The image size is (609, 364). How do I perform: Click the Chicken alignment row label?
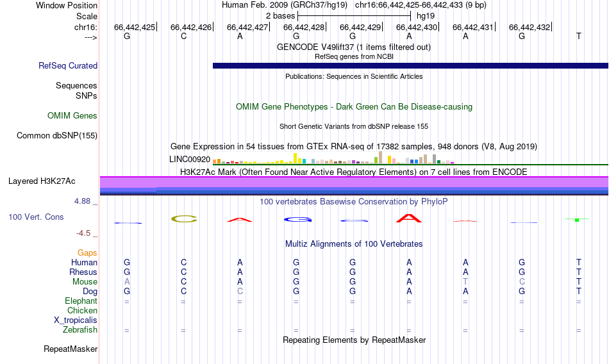click(82, 310)
